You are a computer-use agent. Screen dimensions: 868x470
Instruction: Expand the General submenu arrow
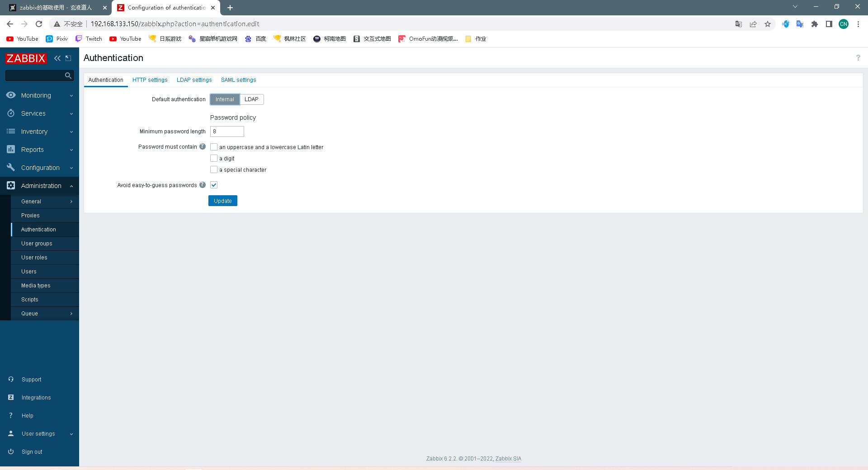point(71,202)
